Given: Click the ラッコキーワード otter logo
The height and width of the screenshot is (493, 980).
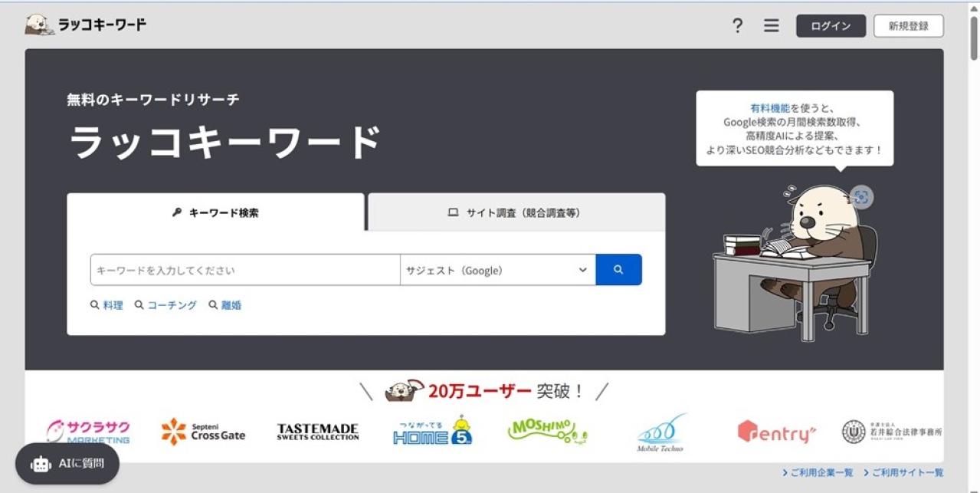Looking at the screenshot, I should tap(85, 25).
